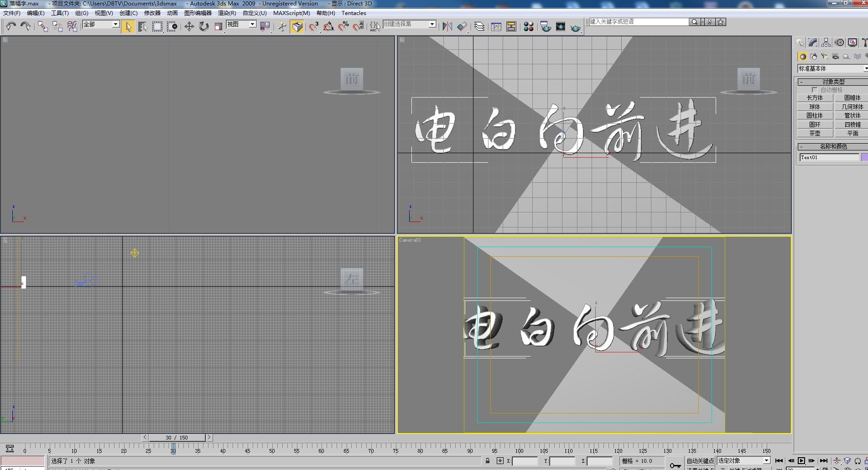868x470 pixels.
Task: Click the Undo arrow icon
Action: pos(11,27)
